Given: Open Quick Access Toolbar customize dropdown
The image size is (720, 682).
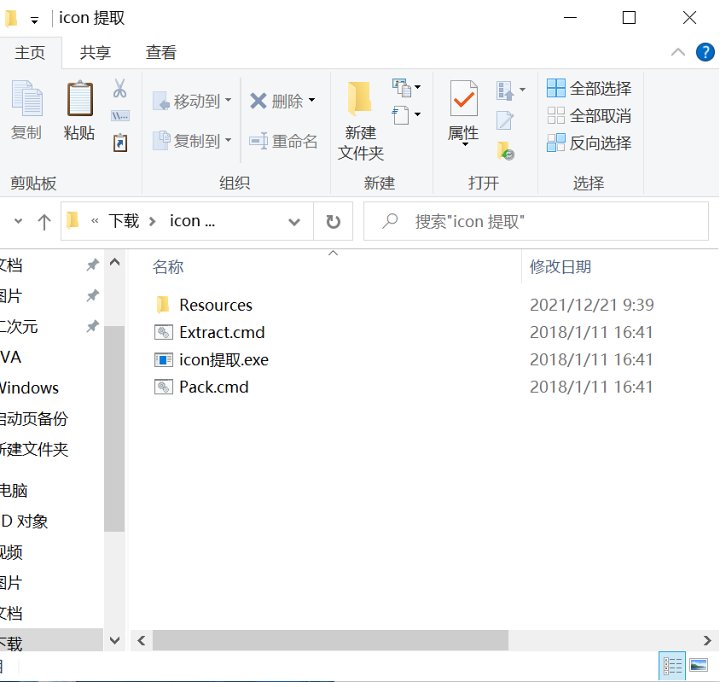Looking at the screenshot, I should coord(34,20).
